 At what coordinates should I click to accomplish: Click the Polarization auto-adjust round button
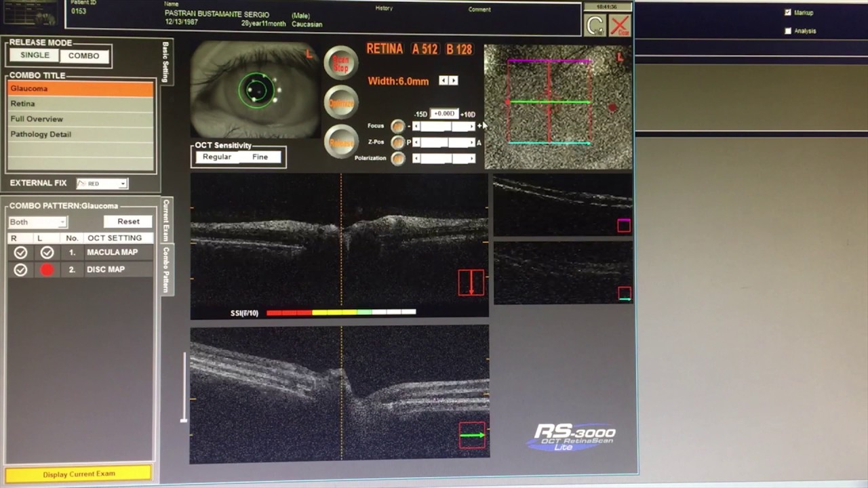pyautogui.click(x=398, y=159)
